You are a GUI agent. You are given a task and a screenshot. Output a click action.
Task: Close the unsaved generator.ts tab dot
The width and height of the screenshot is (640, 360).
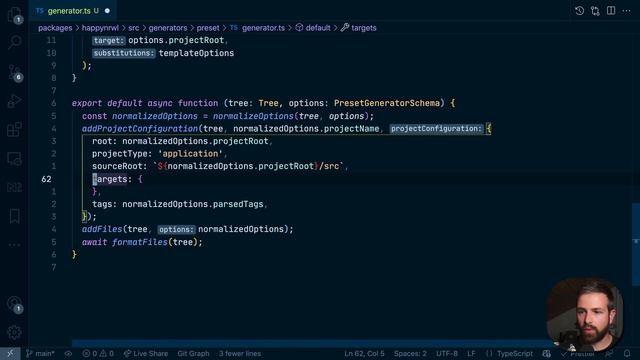107,11
